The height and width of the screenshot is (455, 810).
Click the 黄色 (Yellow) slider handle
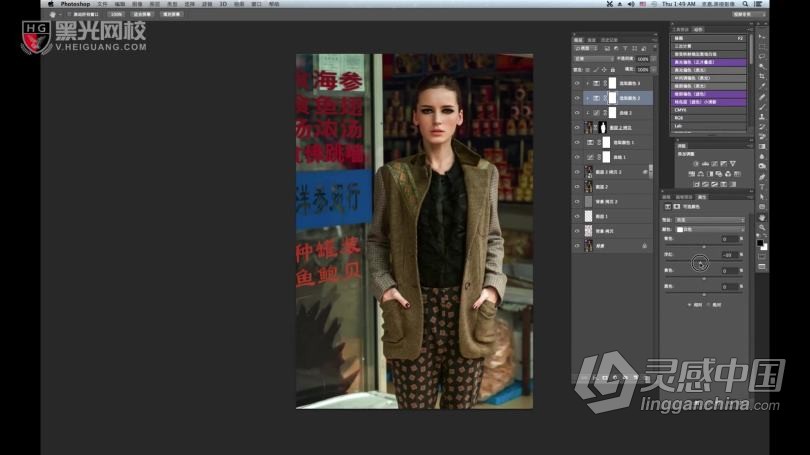pyautogui.click(x=704, y=279)
